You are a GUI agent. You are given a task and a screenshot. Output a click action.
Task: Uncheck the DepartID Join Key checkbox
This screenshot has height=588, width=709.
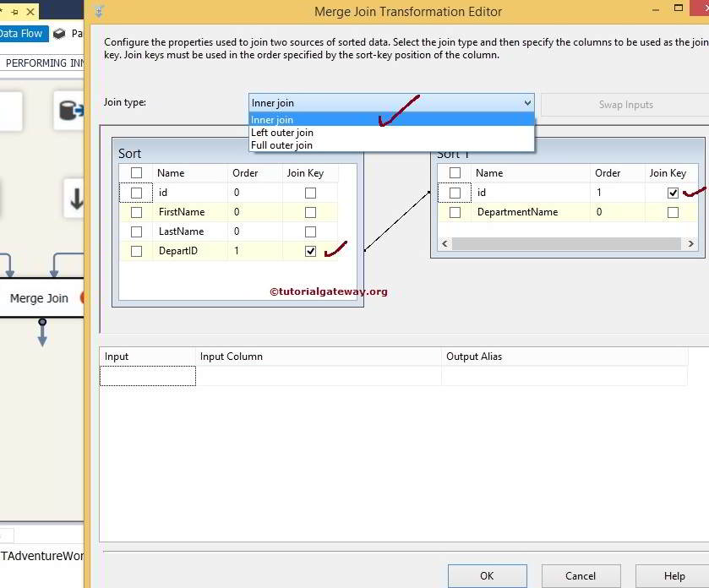point(310,251)
